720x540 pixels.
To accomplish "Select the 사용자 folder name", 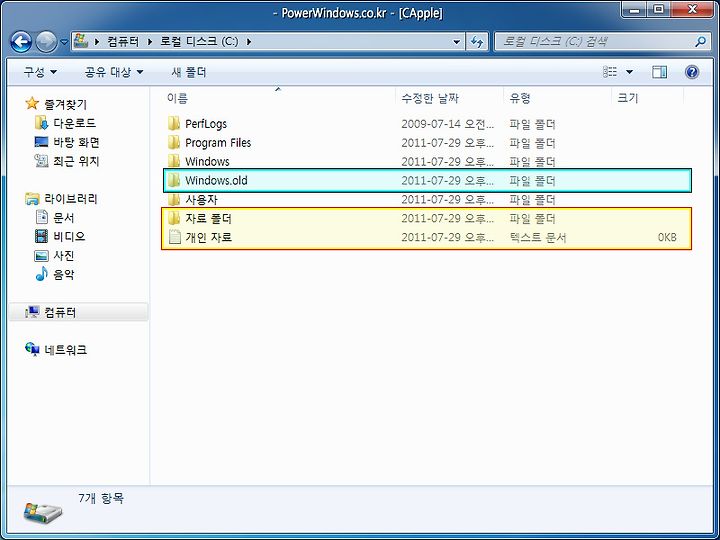I will tap(201, 200).
